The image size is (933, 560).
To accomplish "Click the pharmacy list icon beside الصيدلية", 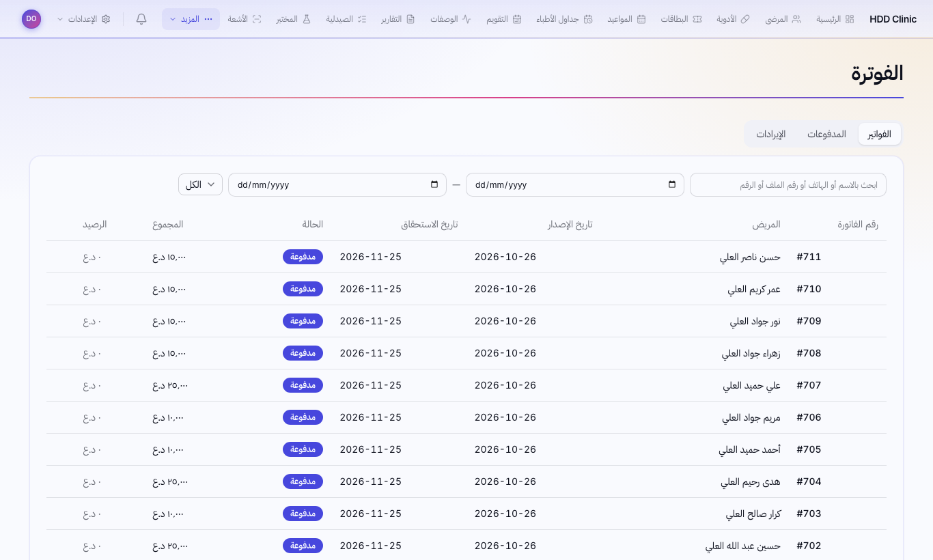I will pyautogui.click(x=363, y=19).
